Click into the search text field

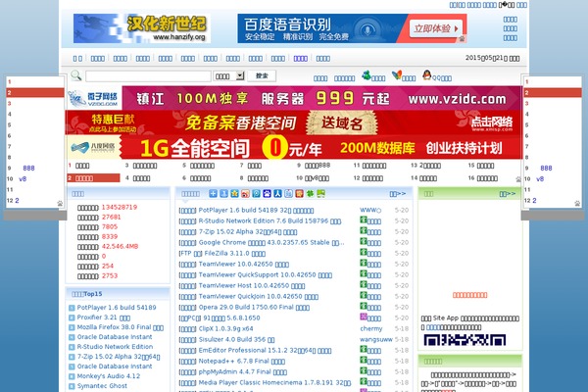click(x=148, y=76)
